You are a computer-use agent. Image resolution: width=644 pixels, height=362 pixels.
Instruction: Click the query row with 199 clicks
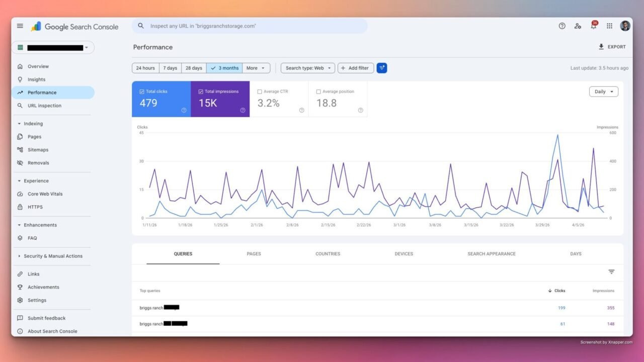point(377,308)
